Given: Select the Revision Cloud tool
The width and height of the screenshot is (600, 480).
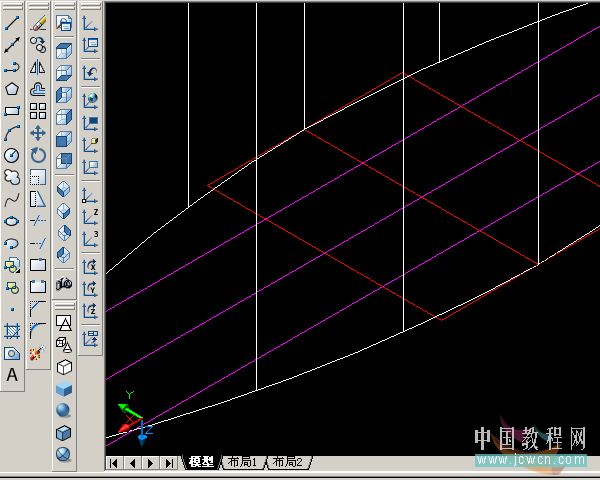Looking at the screenshot, I should [x=12, y=177].
